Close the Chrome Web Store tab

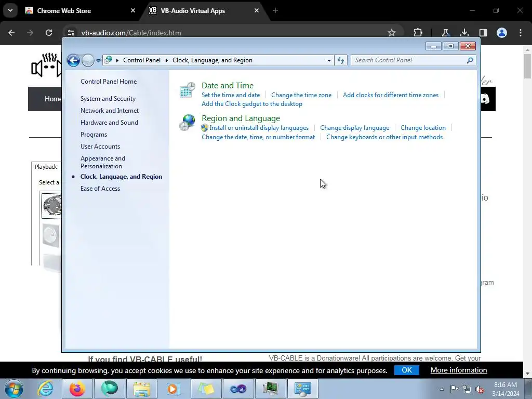133,10
